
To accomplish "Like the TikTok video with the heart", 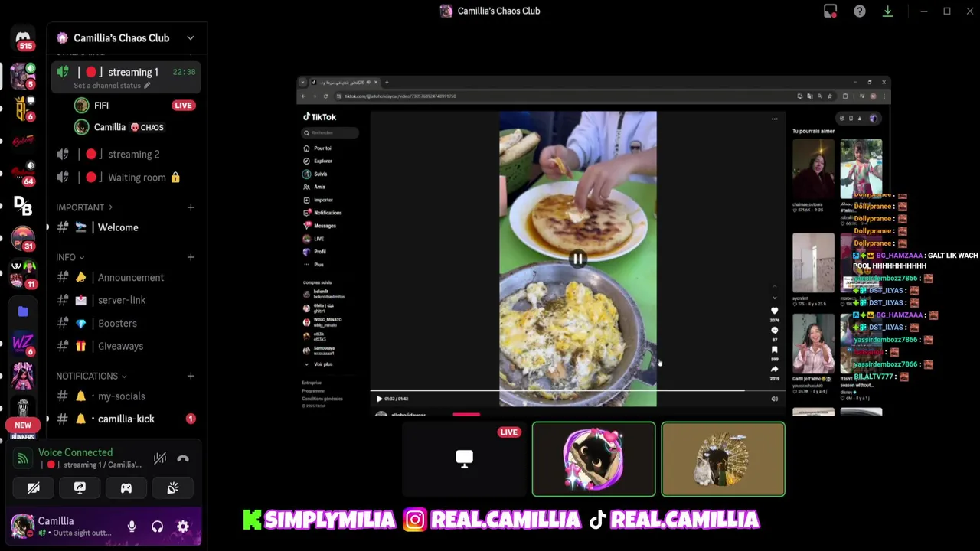I will 774,311.
